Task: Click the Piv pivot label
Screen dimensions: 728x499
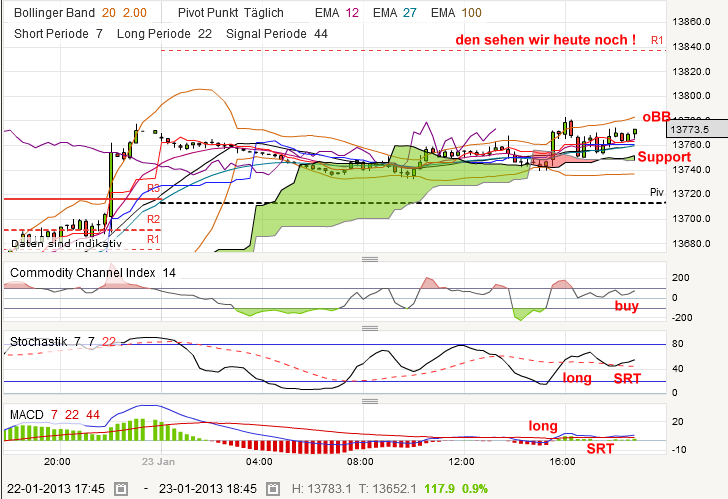Action: click(656, 192)
